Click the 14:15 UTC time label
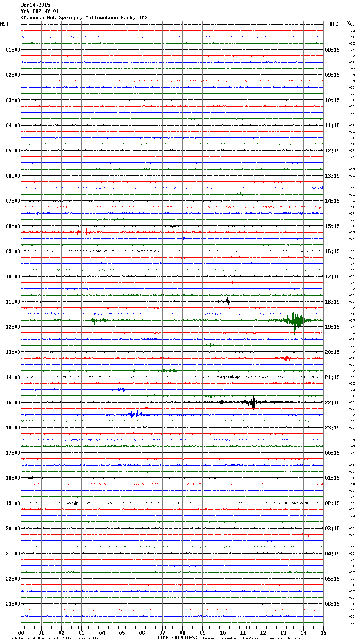Screen dimensions: 357x644 tap(332, 201)
